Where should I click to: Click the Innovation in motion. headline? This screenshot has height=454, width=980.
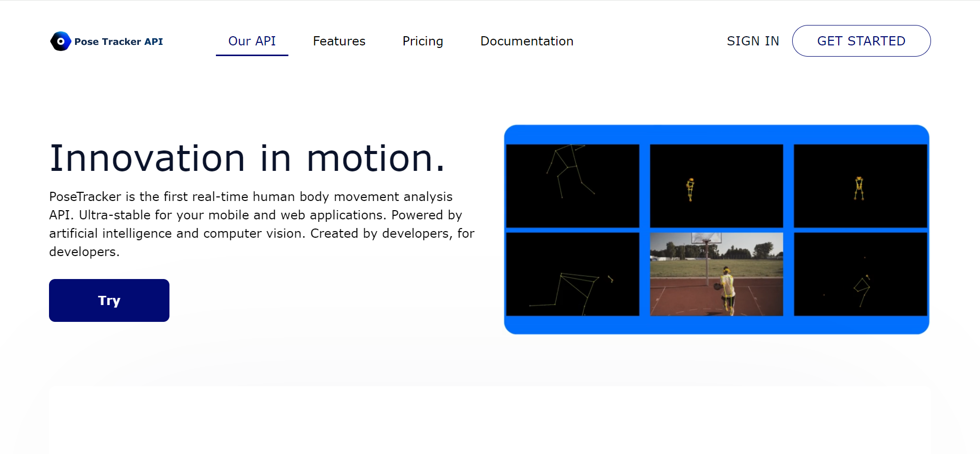tap(248, 159)
